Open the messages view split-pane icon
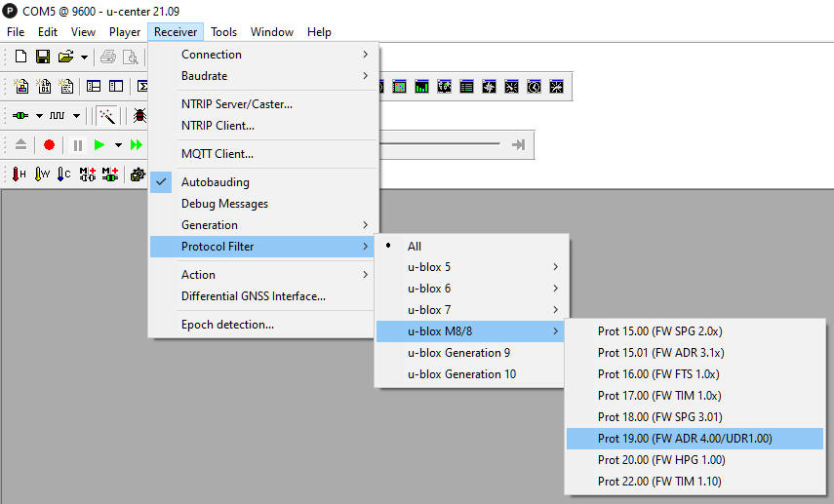The image size is (834, 504). (94, 86)
